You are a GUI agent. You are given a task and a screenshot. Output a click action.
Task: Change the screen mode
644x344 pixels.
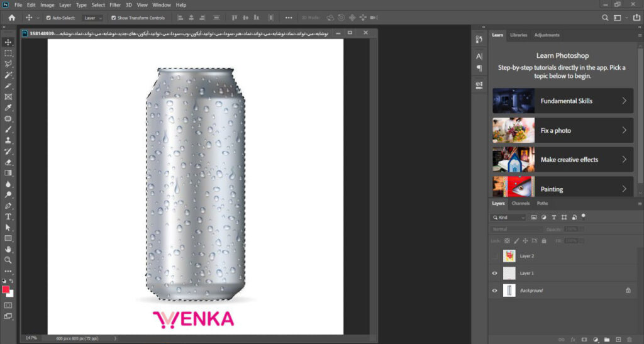coord(8,316)
